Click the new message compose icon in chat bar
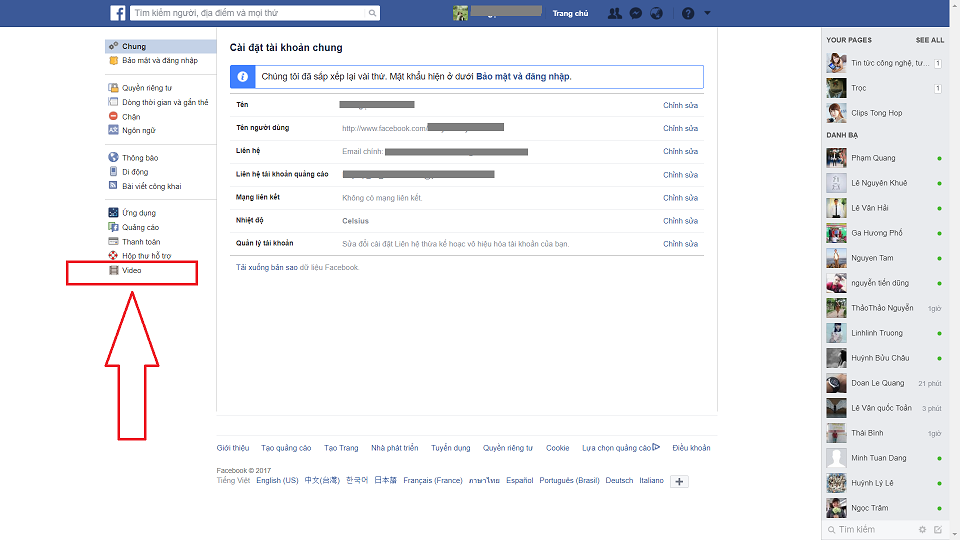Screen dimensions: 960x540 [x=938, y=530]
